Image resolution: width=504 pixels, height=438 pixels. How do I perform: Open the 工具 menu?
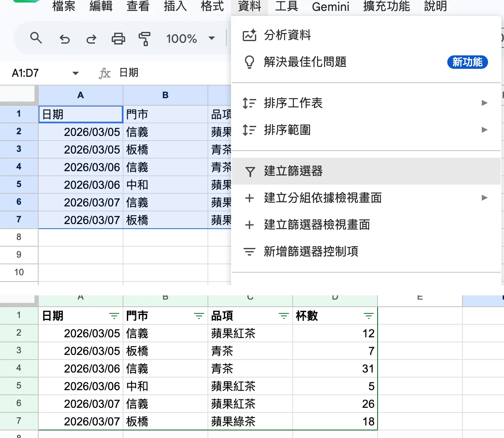click(x=286, y=6)
